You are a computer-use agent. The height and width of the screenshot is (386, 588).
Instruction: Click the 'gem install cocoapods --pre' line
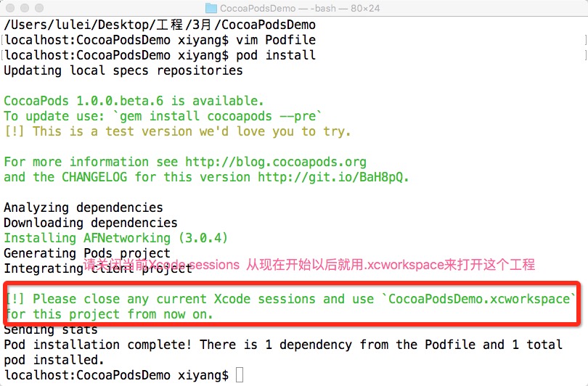[163, 116]
